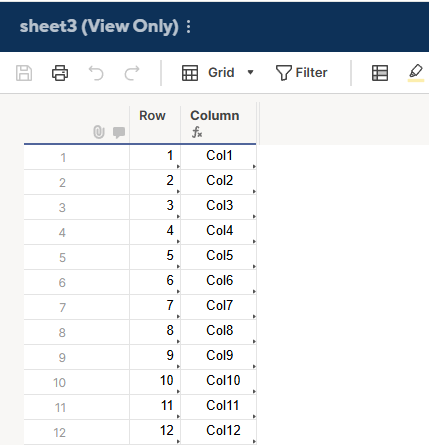Screen dimensions: 429x445
Task: Select row number 8
Action: 62,332
